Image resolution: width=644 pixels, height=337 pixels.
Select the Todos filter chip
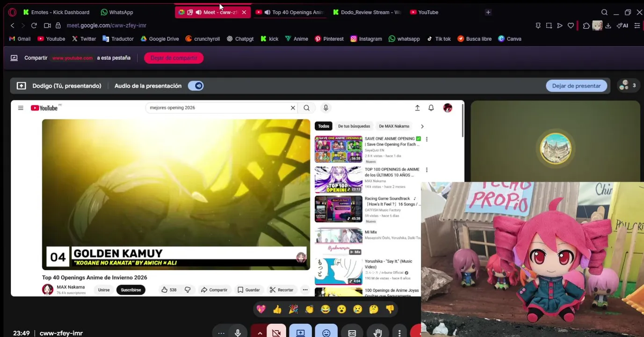(x=324, y=126)
